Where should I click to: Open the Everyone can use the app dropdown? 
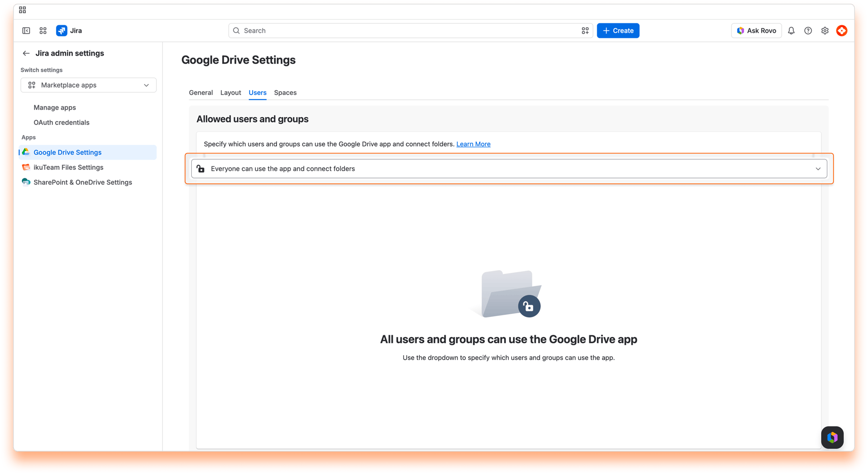[509, 169]
